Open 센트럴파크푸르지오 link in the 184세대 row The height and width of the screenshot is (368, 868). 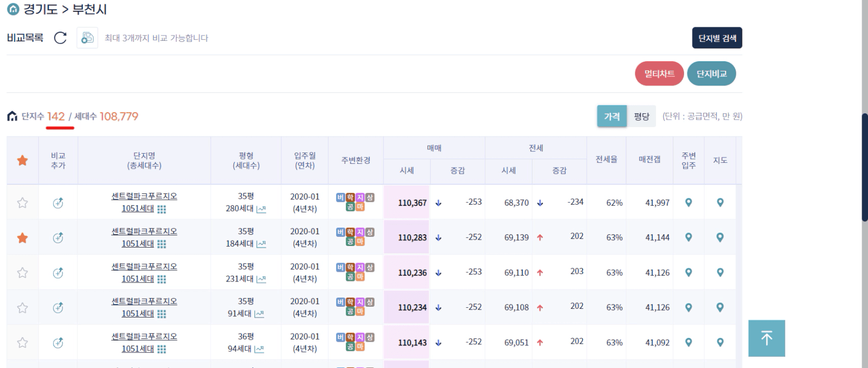click(144, 231)
